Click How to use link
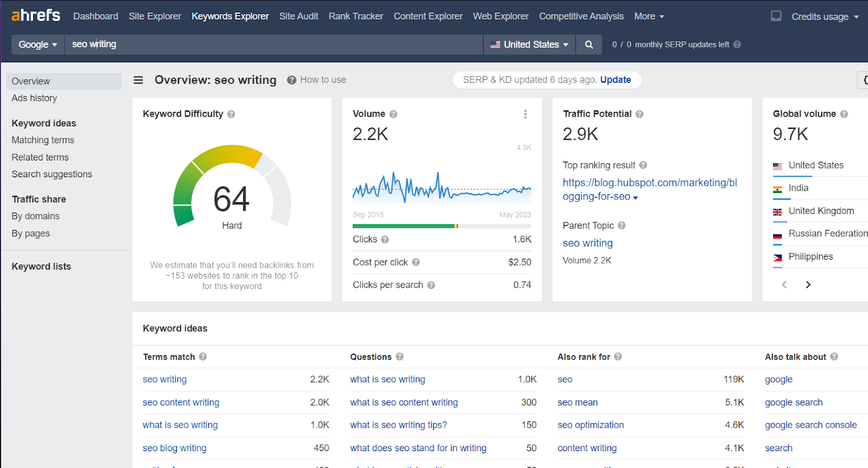 323,80
